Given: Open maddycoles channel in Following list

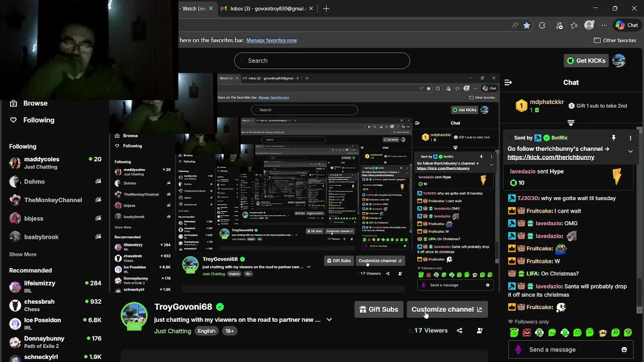Looking at the screenshot, I should (55, 163).
